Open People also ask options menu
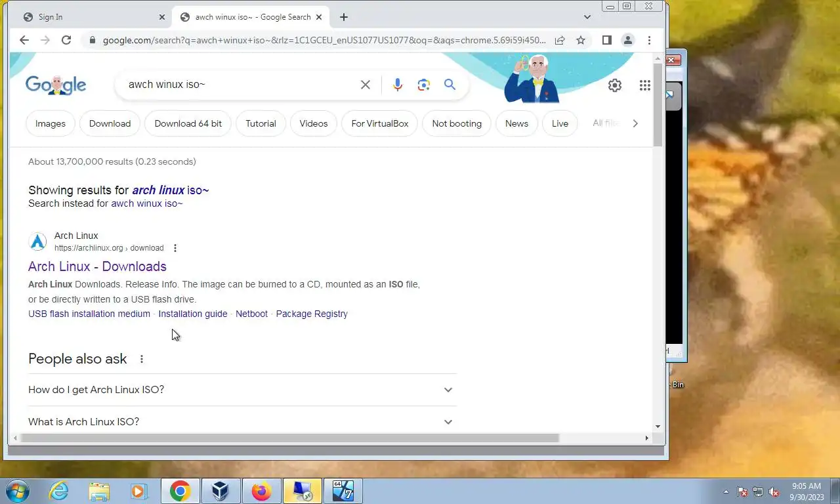 coord(142,359)
